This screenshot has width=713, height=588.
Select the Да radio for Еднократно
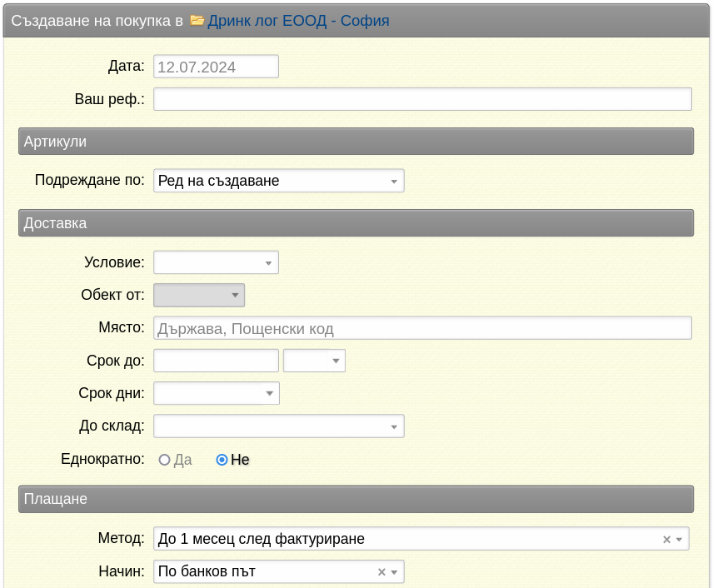(x=164, y=460)
